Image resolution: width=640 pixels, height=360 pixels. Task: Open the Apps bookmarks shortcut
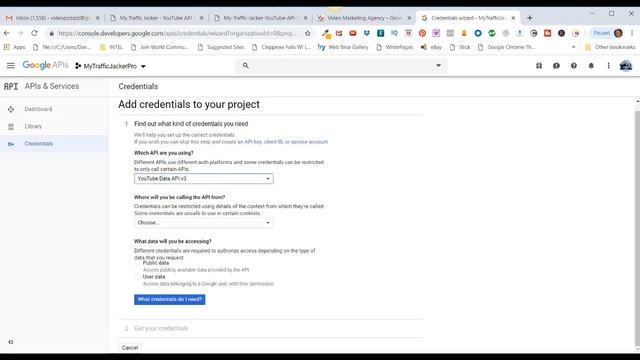14,47
